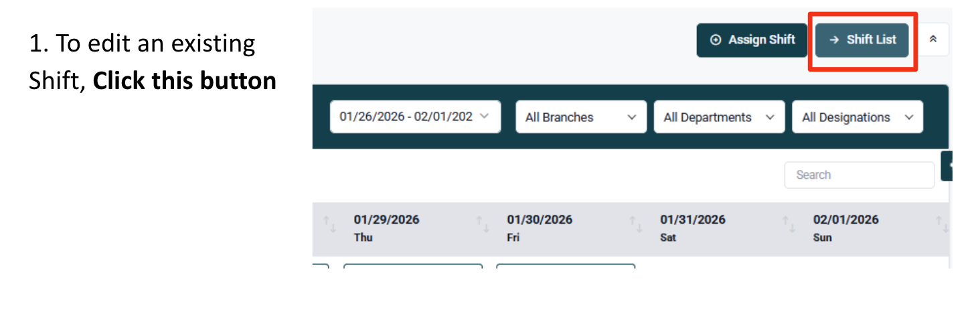Image resolution: width=980 pixels, height=312 pixels.
Task: Collapse the panel using the double-chevron button
Action: [933, 40]
